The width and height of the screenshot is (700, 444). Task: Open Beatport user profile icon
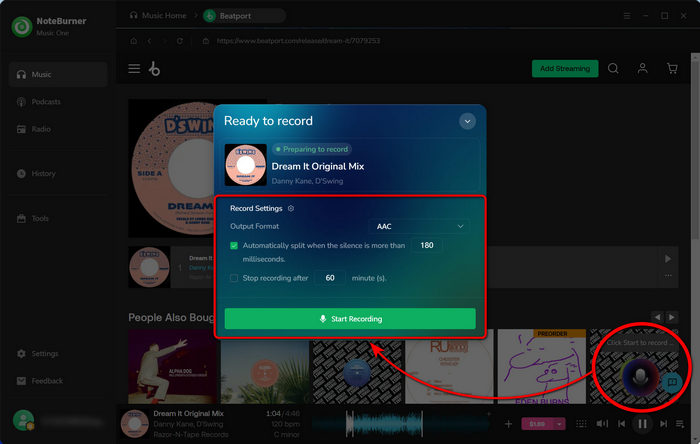(x=642, y=68)
